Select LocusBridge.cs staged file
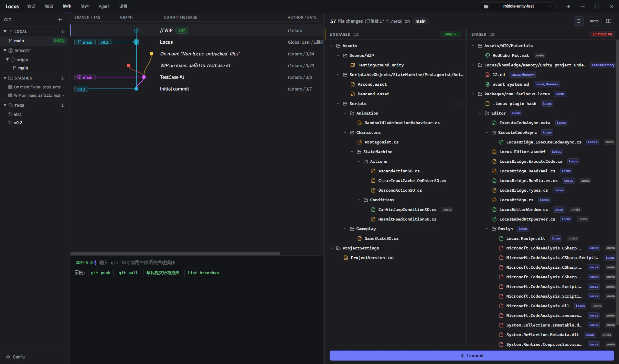The height and width of the screenshot is (364, 619). (516, 200)
